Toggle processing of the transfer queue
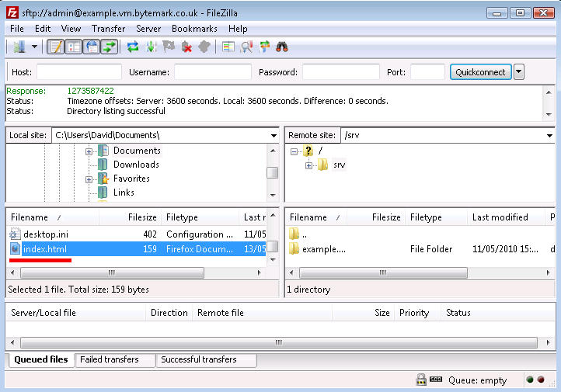 [151, 47]
